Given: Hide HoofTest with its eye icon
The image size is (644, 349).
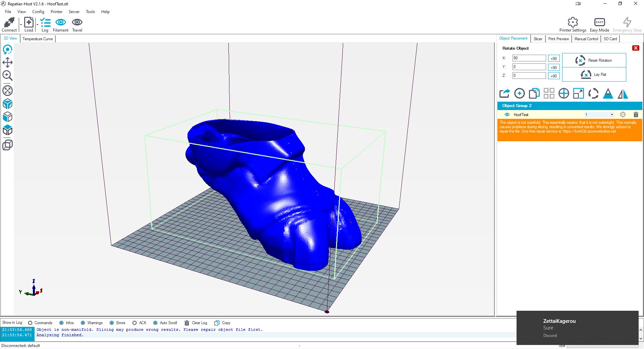Looking at the screenshot, I should [x=507, y=115].
